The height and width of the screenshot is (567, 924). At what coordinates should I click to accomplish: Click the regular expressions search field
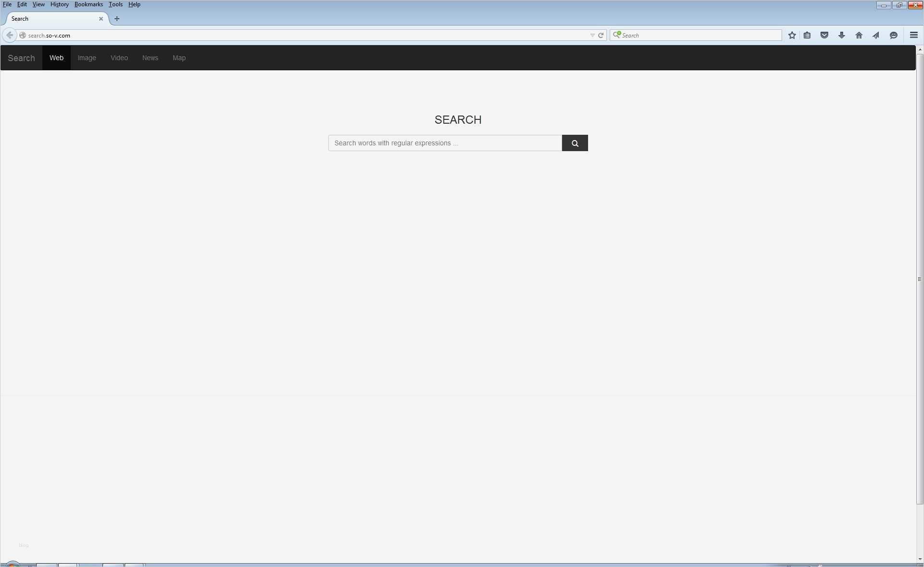[x=445, y=143]
